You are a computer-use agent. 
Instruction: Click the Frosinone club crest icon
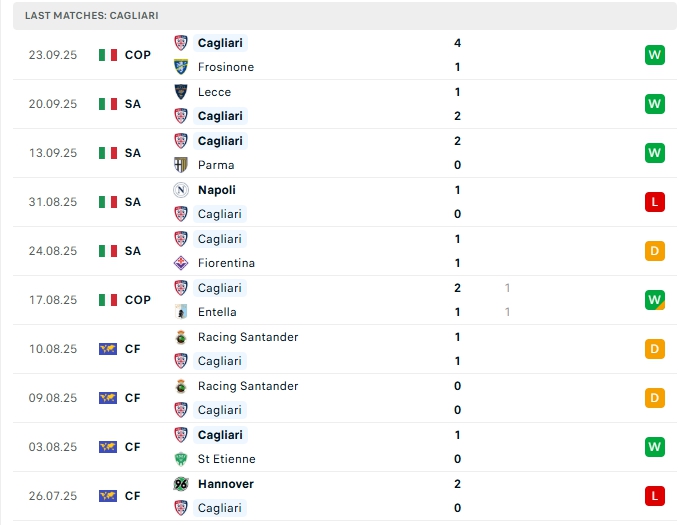point(181,67)
